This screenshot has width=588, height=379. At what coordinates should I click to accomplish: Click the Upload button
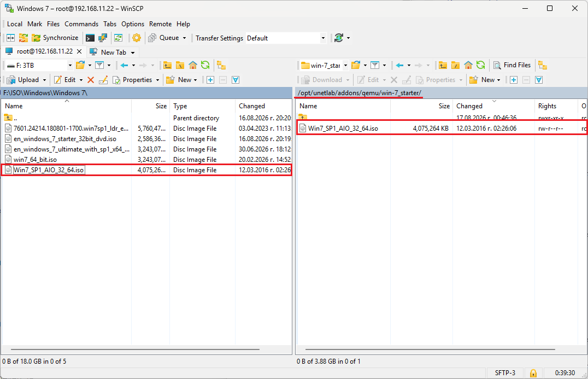tap(23, 79)
